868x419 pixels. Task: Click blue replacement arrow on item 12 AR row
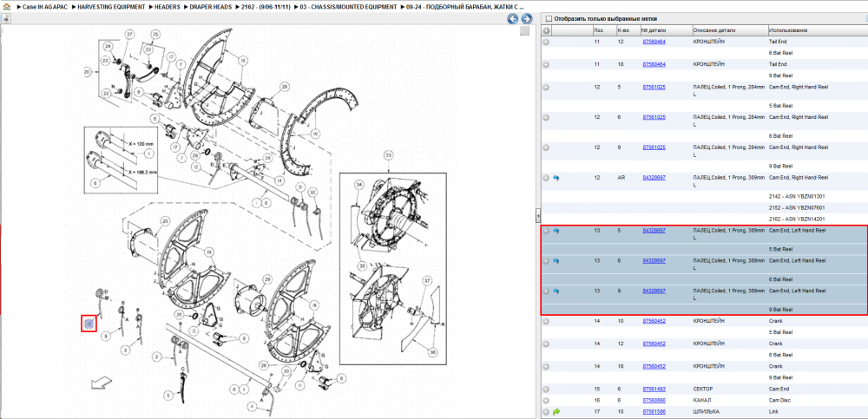tap(556, 178)
